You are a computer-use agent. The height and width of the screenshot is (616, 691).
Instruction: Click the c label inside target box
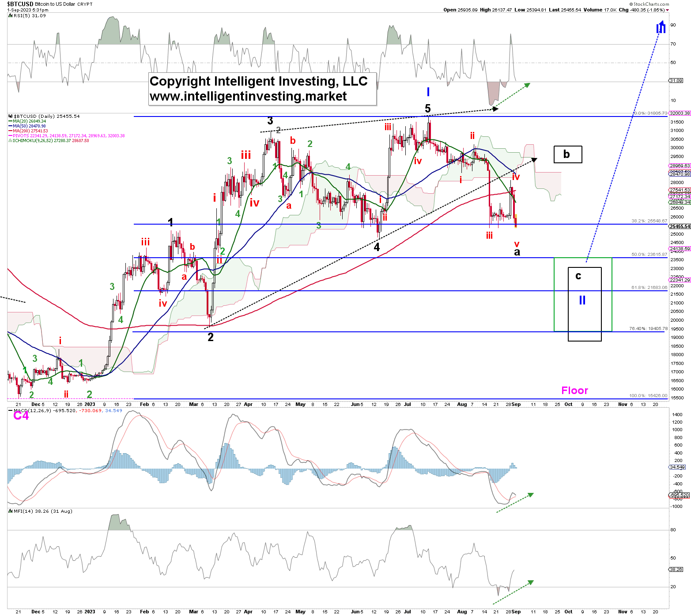(x=578, y=276)
